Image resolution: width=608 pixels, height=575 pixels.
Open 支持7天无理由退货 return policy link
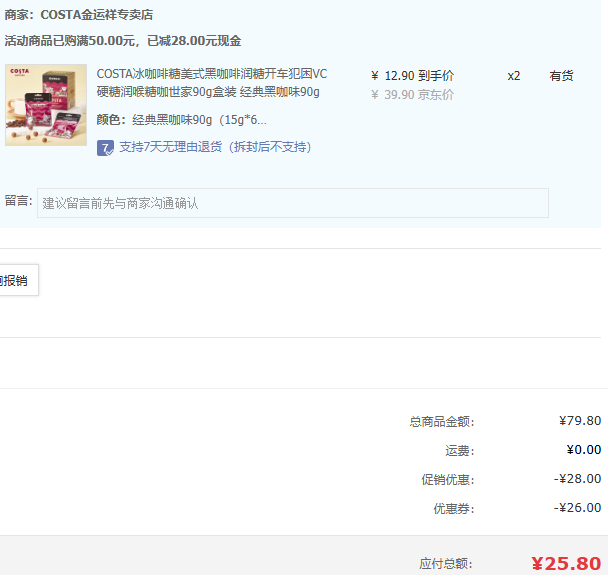coord(215,147)
